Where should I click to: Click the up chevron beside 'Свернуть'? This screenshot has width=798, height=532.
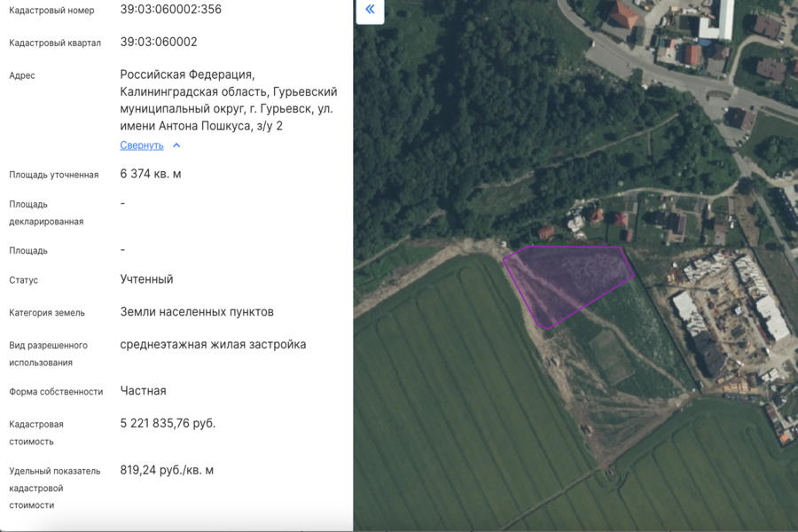click(176, 145)
